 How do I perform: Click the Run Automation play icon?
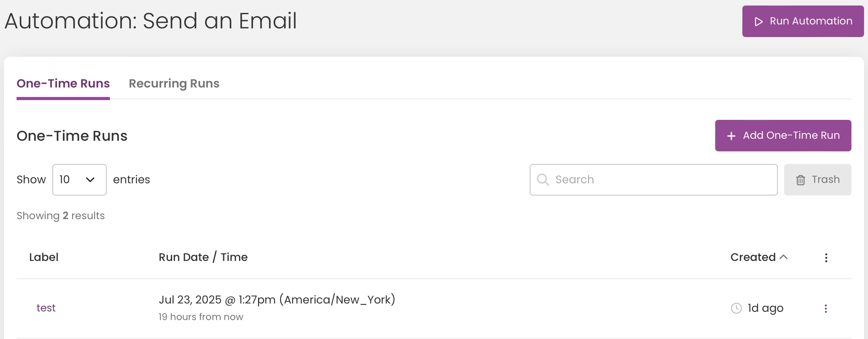click(x=759, y=21)
